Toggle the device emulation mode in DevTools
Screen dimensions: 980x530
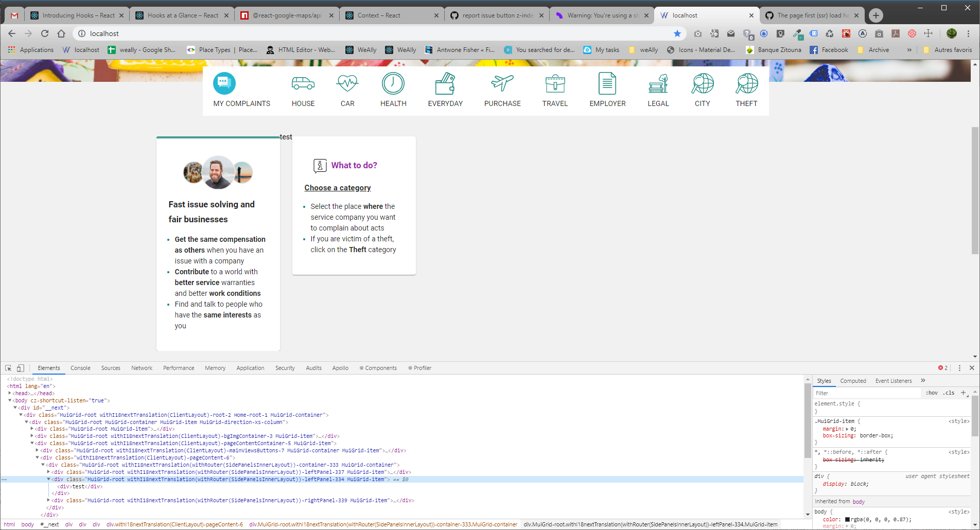pos(21,367)
